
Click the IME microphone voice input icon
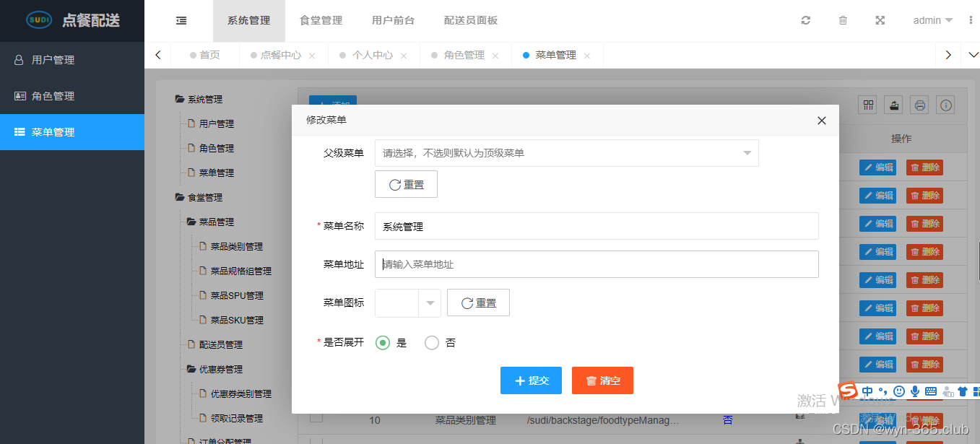tap(915, 391)
